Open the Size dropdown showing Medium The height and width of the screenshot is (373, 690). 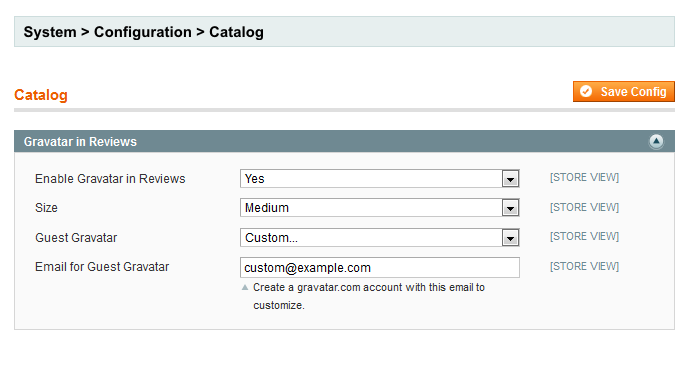pyautogui.click(x=380, y=208)
